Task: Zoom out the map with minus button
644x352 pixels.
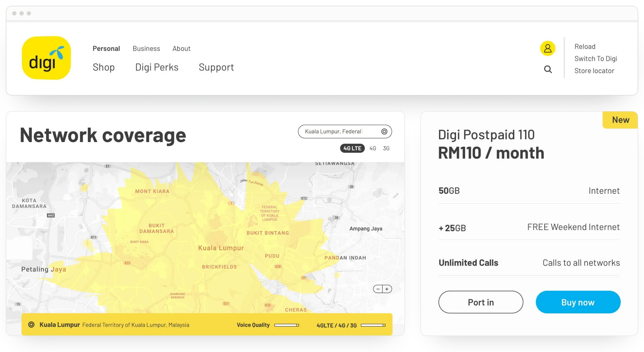Action: pos(378,289)
